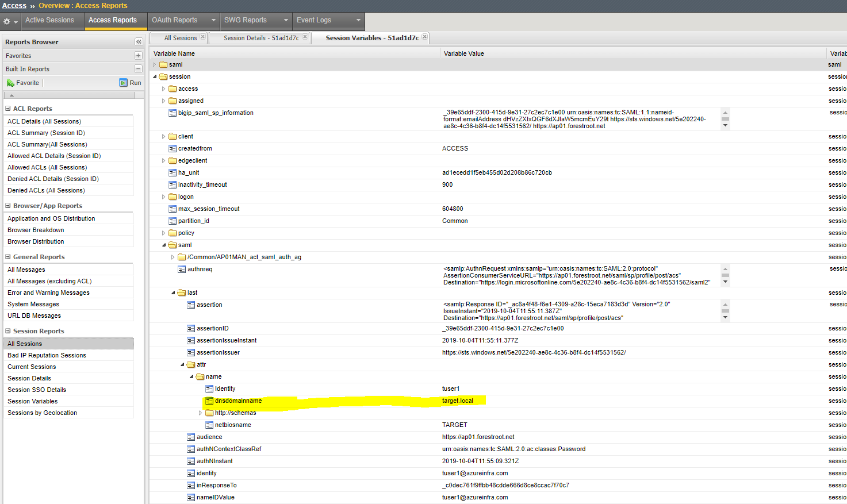Switch to the Active Sessions tab
The width and height of the screenshot is (847, 504).
pos(49,20)
